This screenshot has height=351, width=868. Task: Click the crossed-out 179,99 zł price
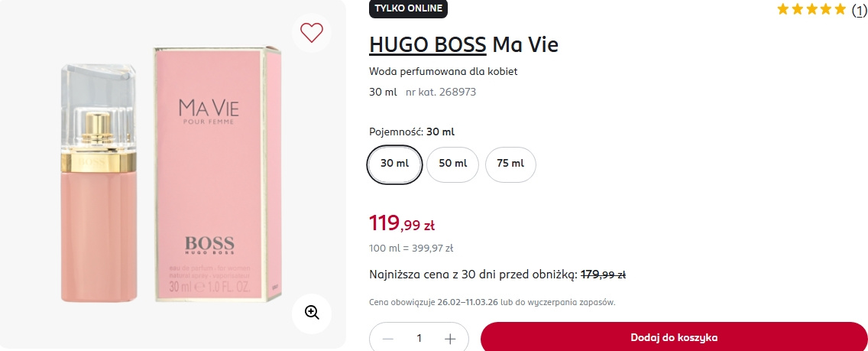coord(604,275)
